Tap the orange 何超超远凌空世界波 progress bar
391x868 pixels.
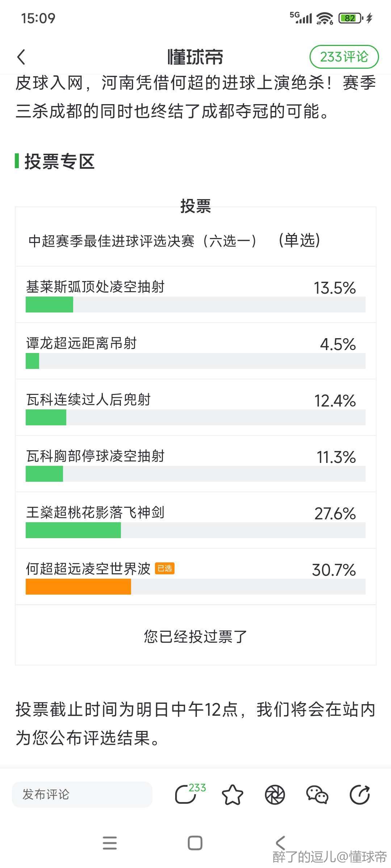pos(78,587)
